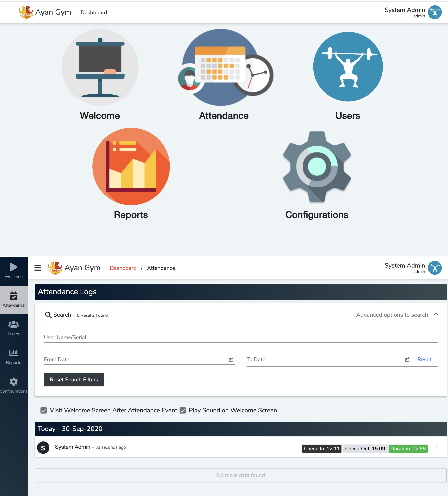The height and width of the screenshot is (496, 448).
Task: Click Ayan Gym title in top header
Action: click(x=53, y=12)
